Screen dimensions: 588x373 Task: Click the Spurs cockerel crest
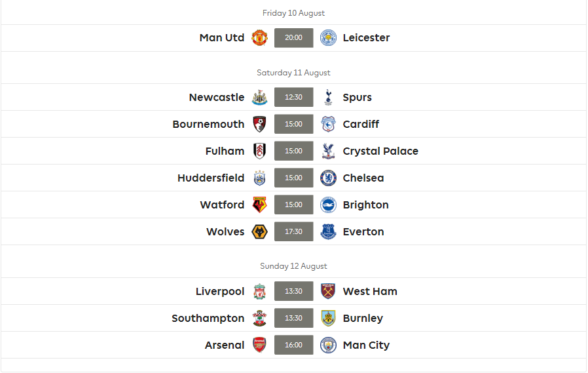(x=328, y=97)
